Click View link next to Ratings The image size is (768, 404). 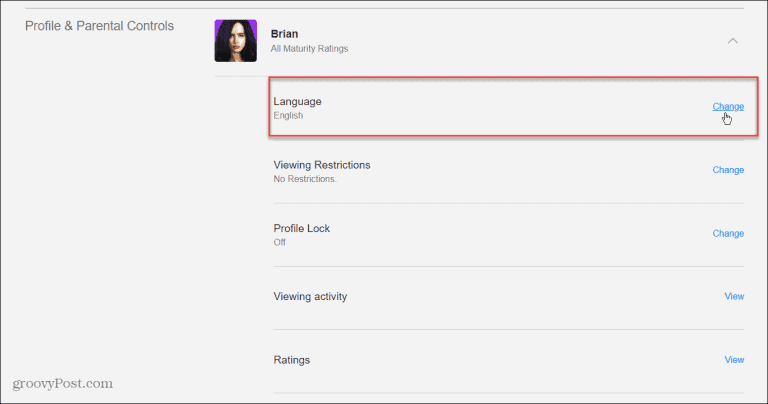coord(733,359)
